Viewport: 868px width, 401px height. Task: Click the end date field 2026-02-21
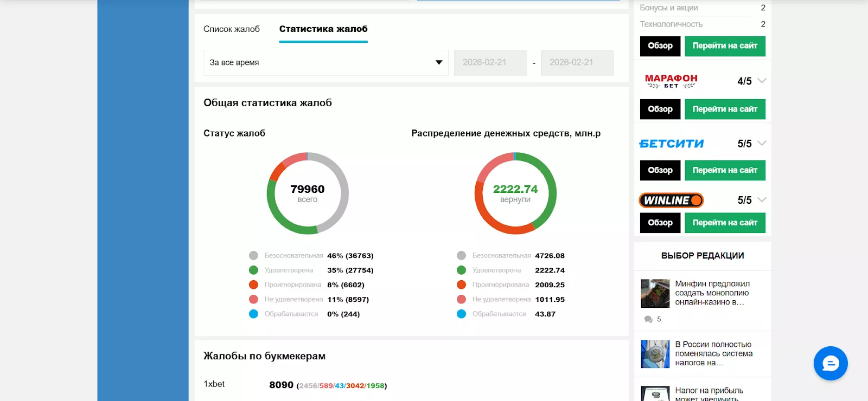(x=577, y=62)
